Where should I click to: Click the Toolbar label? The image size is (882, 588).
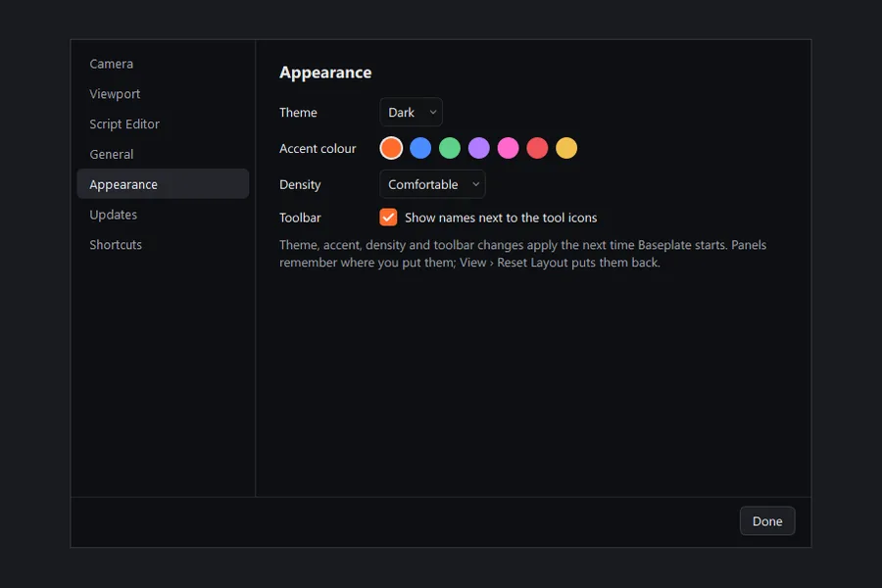click(x=300, y=218)
